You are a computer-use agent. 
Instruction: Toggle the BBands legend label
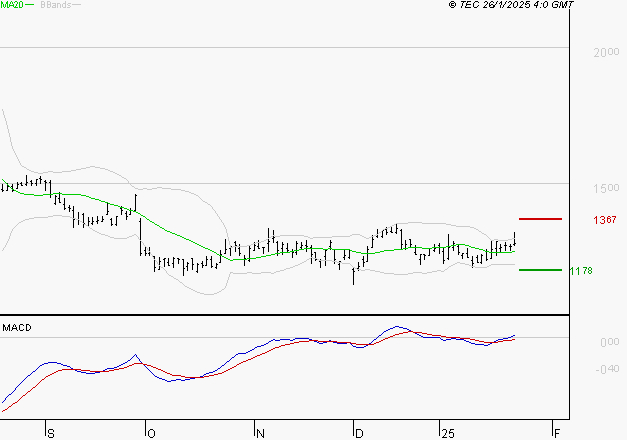[56, 5]
